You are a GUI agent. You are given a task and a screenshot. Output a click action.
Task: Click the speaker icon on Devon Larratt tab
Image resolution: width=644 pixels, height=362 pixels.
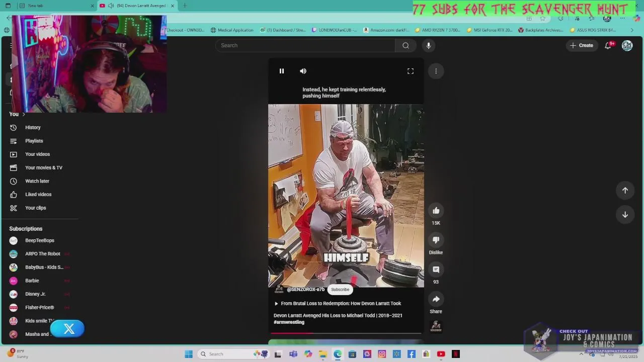click(111, 6)
